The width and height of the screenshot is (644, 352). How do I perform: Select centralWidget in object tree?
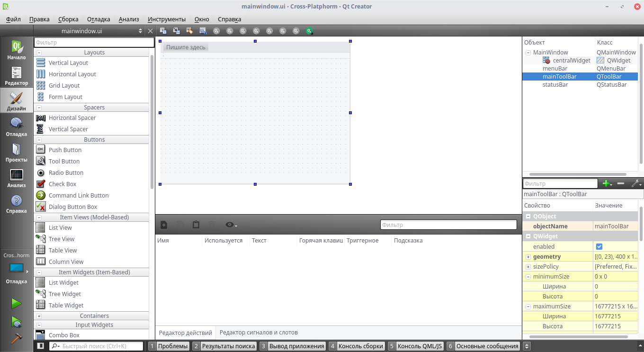571,61
